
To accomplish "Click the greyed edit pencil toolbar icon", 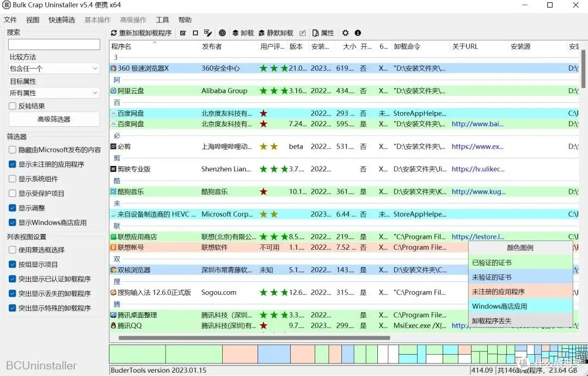I will point(303,33).
